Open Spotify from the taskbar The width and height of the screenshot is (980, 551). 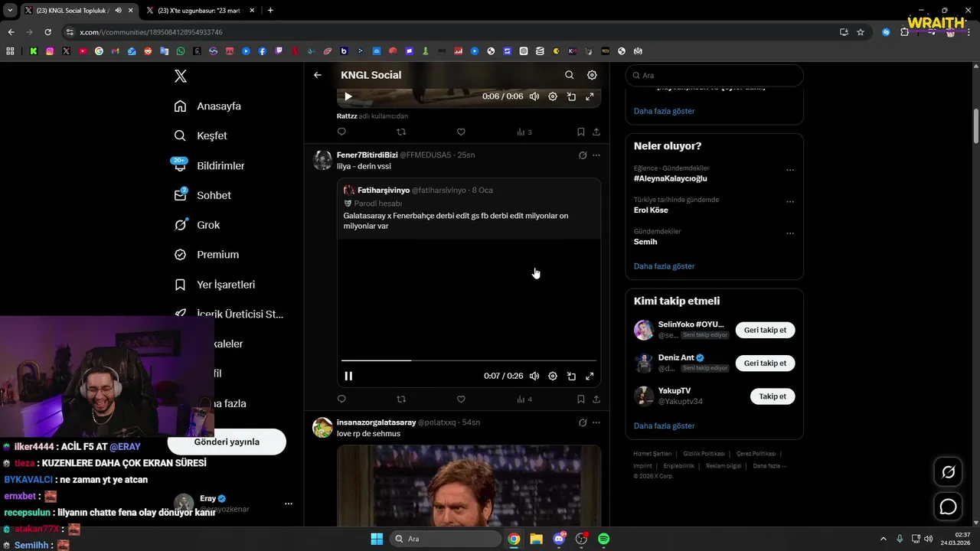pyautogui.click(x=603, y=539)
